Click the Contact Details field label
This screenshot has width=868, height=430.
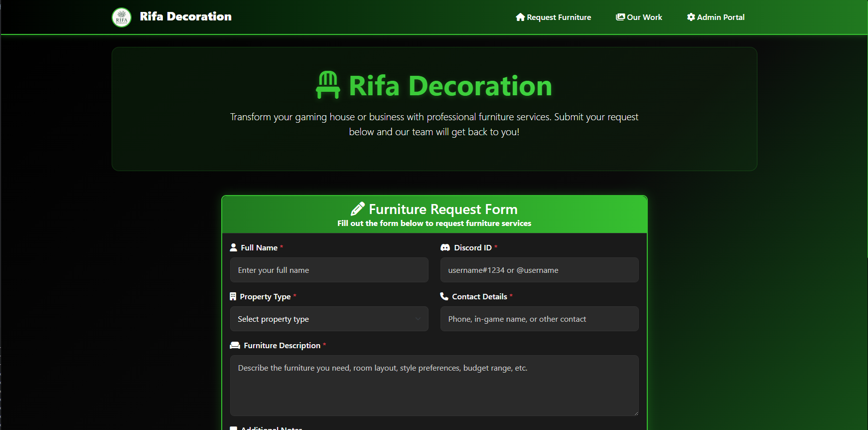click(479, 296)
